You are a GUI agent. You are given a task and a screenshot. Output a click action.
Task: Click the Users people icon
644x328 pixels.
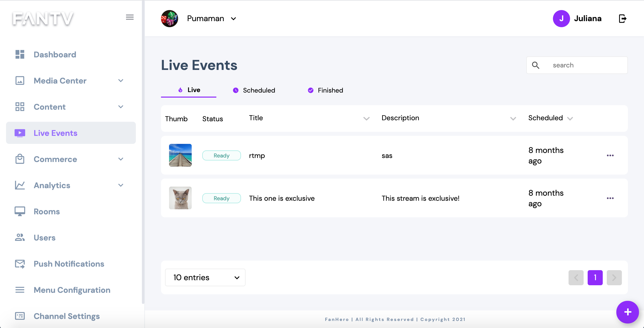tap(20, 237)
